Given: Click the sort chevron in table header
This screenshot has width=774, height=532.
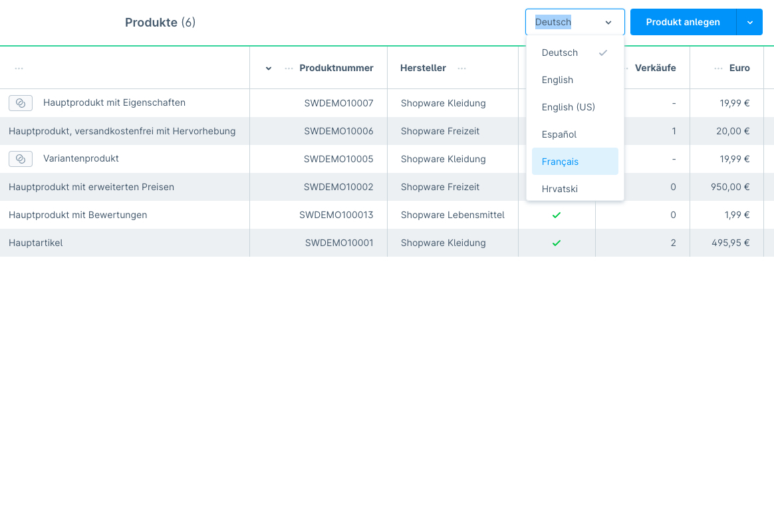Looking at the screenshot, I should click(x=269, y=68).
